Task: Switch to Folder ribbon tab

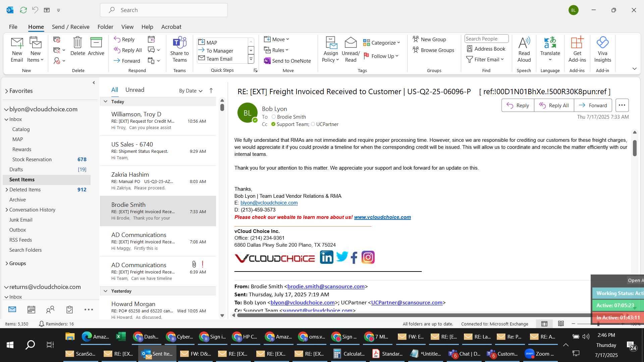Action: click(x=105, y=27)
